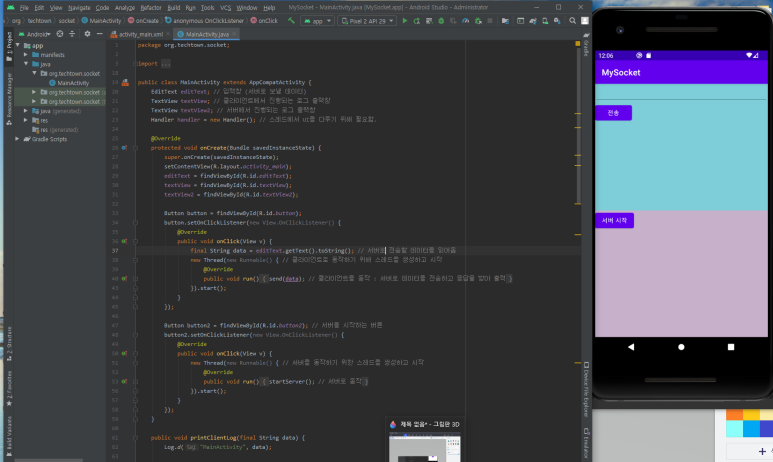Expand the Gradle Scripts node
This screenshot has height=462, width=773.
(18, 139)
